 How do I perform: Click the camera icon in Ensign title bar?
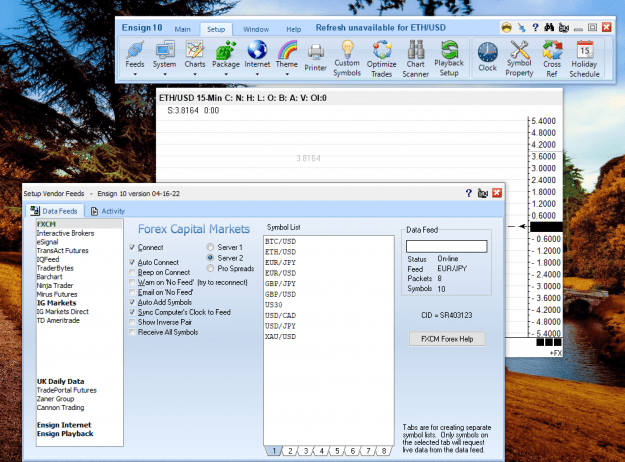pos(564,28)
